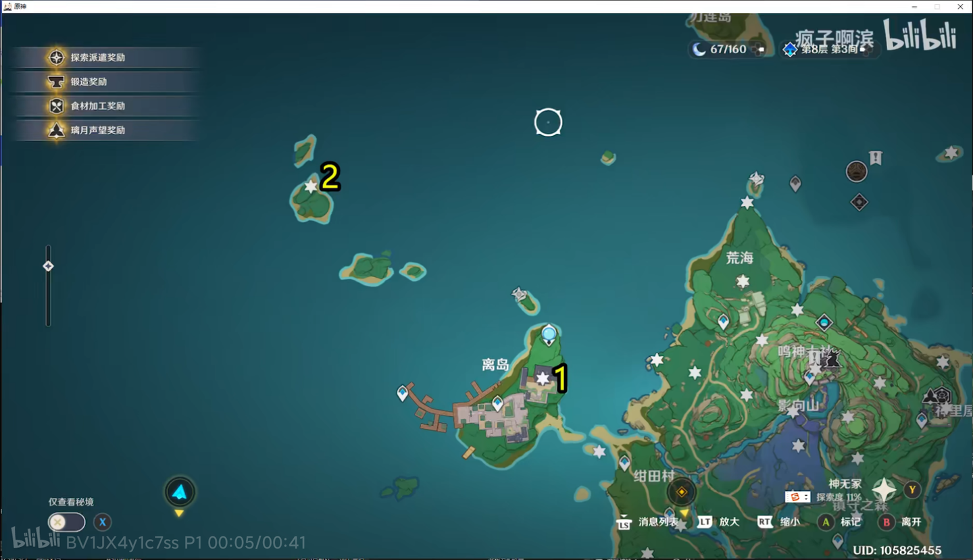This screenshot has height=560, width=973.
Task: Click the 标记 mark prompt
Action: click(x=851, y=522)
